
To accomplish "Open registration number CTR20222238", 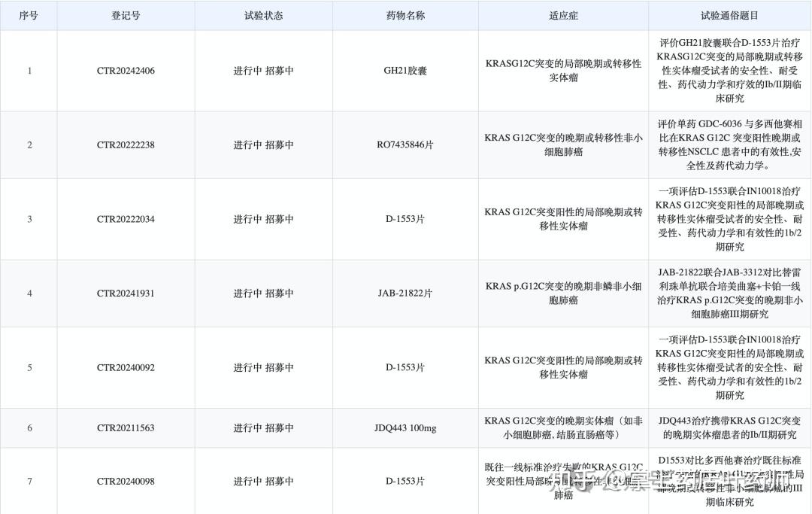I will click(124, 144).
